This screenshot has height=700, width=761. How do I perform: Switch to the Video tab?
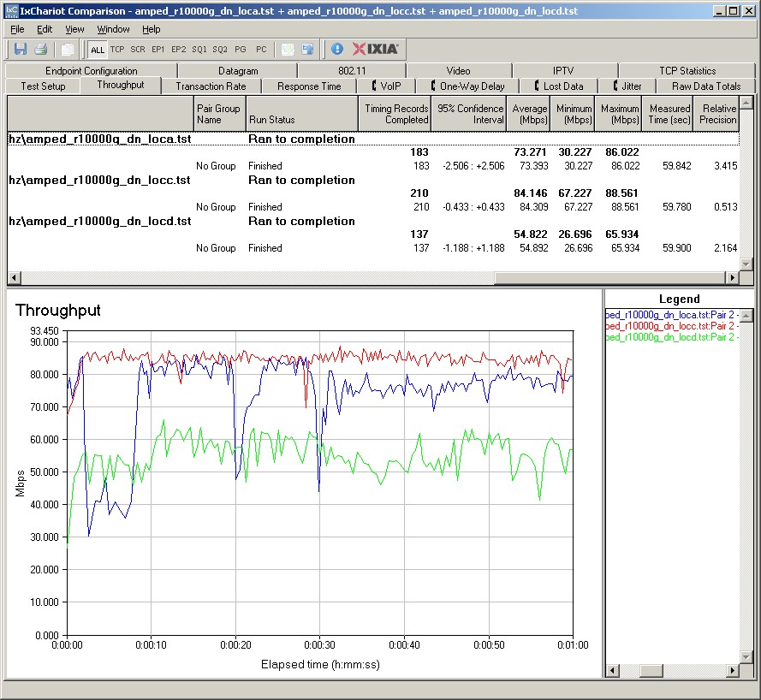[x=459, y=71]
